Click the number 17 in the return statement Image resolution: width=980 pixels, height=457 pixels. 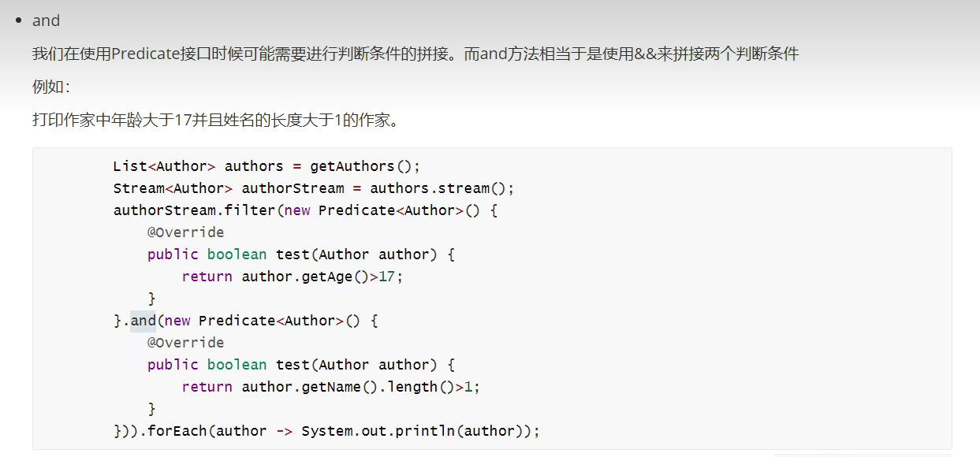point(387,277)
